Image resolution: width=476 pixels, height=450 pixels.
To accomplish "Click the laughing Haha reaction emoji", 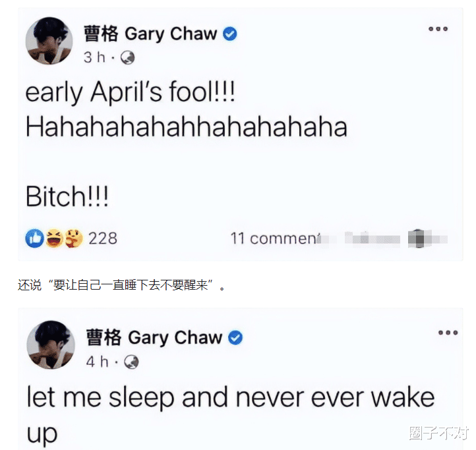I will click(x=54, y=238).
